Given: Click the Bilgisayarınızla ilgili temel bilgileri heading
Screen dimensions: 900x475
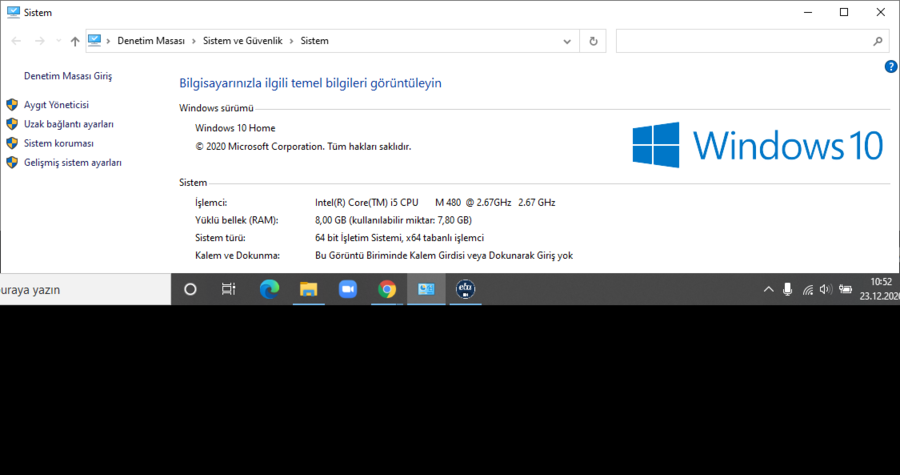Looking at the screenshot, I should pos(311,83).
